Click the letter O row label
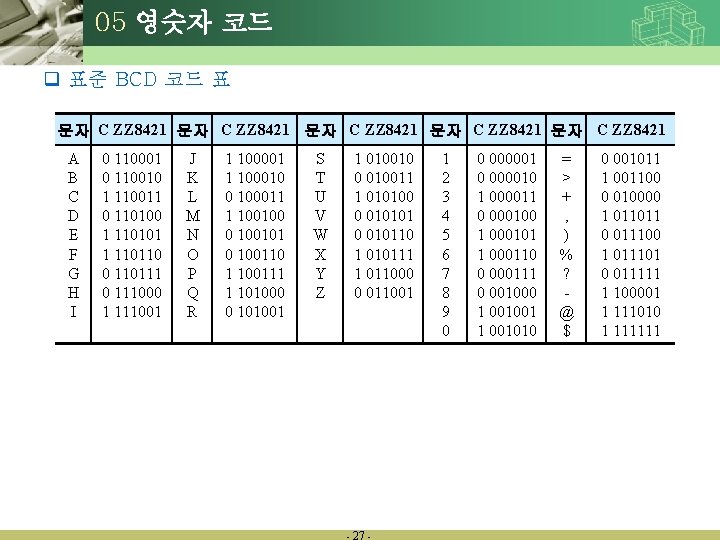The width and height of the screenshot is (720, 540). coord(193,254)
